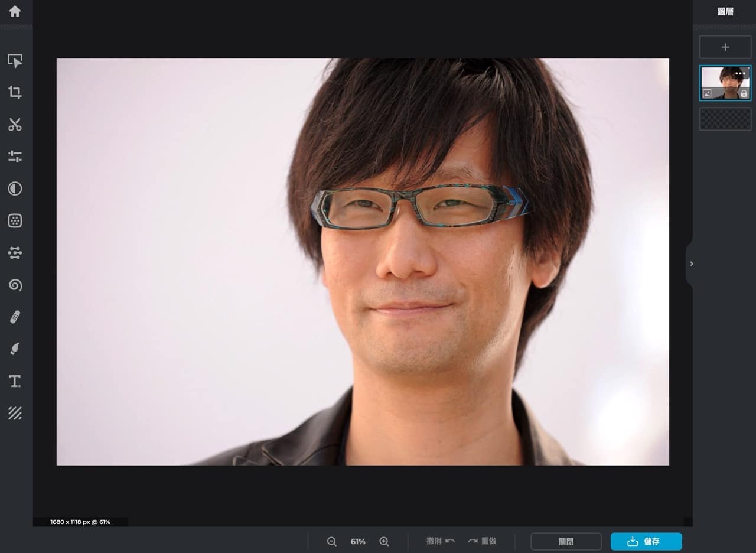Select the connected-nodes tool in sidebar
This screenshot has height=553, width=756.
15,253
